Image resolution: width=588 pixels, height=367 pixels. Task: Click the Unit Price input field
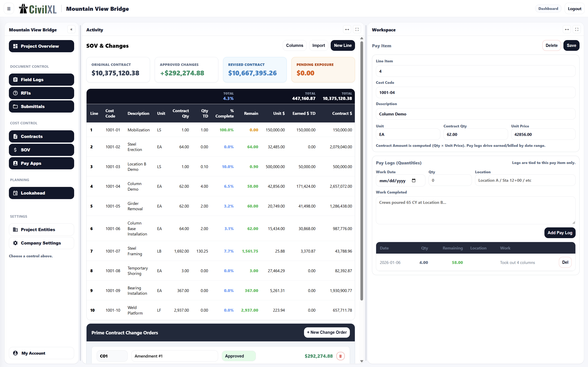click(543, 134)
